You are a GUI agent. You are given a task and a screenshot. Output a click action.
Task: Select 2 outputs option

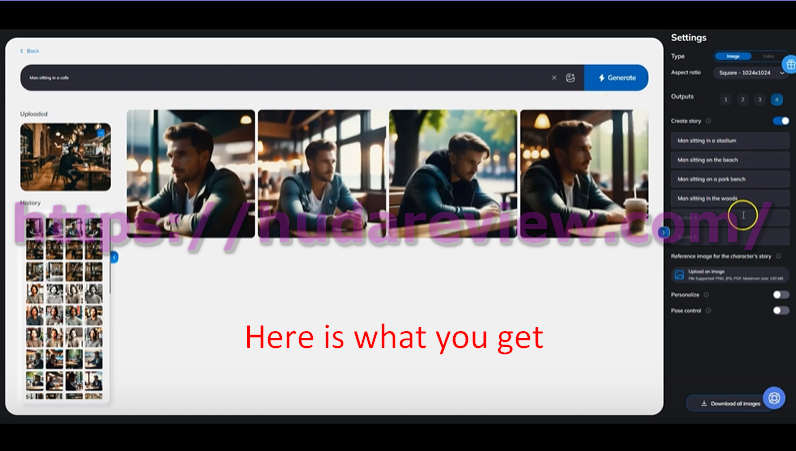[742, 100]
